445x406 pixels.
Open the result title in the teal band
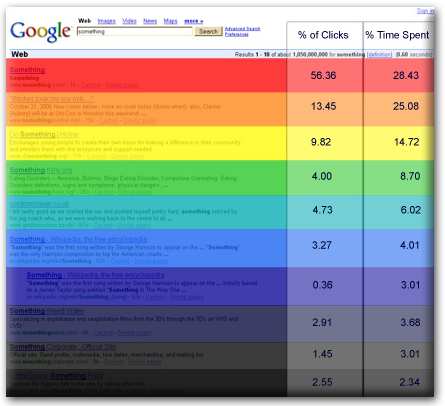pyautogui.click(x=39, y=204)
